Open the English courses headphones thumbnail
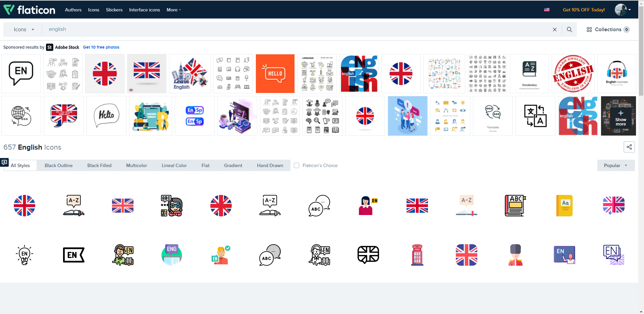The width and height of the screenshot is (644, 314). (x=617, y=73)
